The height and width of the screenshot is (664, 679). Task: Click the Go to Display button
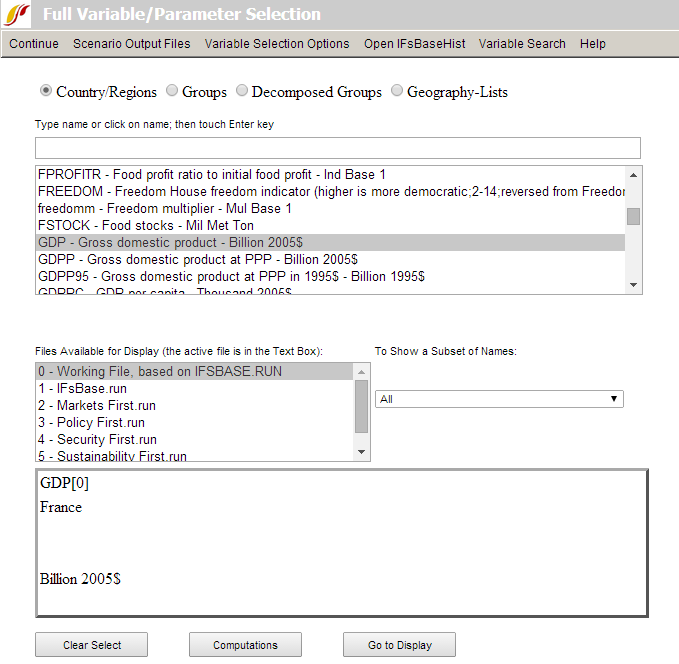[399, 645]
